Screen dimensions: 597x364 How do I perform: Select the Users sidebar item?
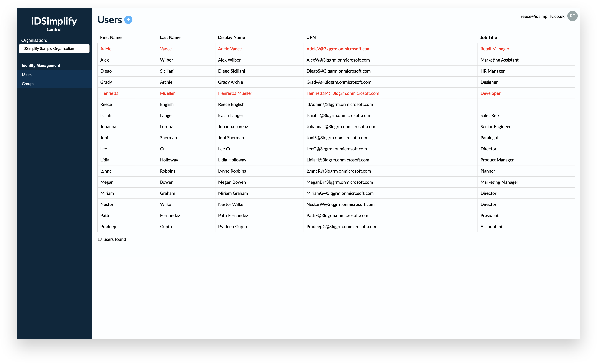pos(27,74)
